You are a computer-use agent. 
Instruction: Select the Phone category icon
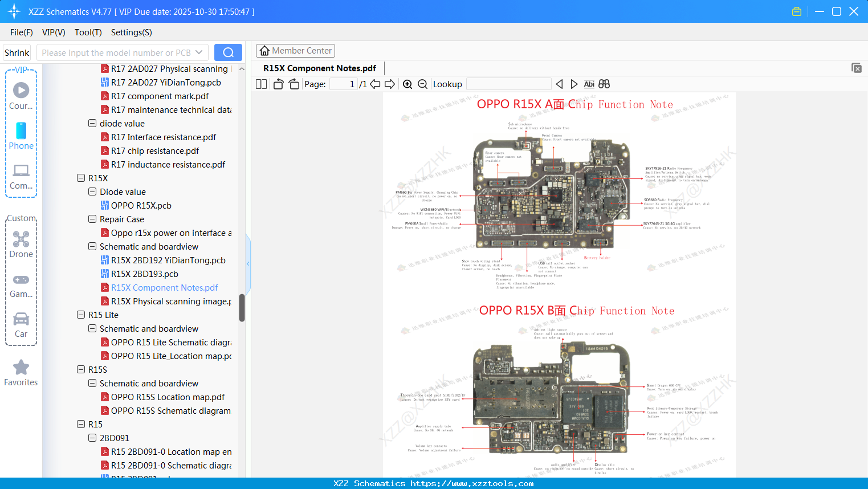21,136
